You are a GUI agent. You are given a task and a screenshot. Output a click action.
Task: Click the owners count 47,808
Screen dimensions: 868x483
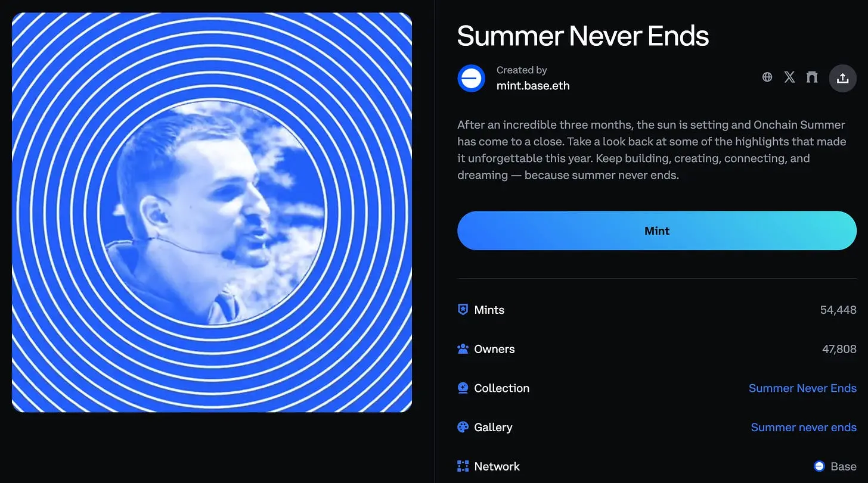(x=839, y=349)
